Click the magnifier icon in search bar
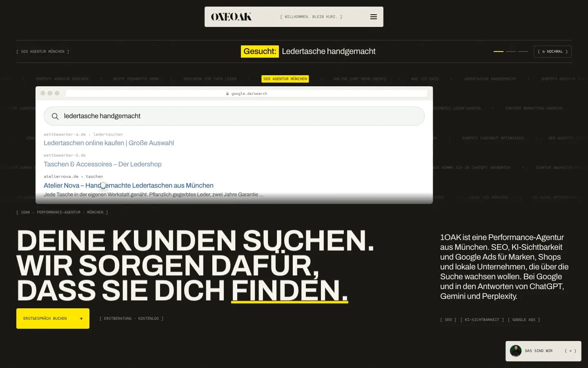Viewport: 588px width, 368px height. coord(55,116)
